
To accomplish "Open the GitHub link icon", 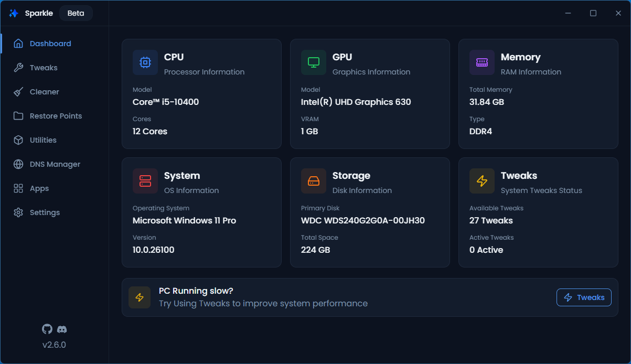I will 47,329.
